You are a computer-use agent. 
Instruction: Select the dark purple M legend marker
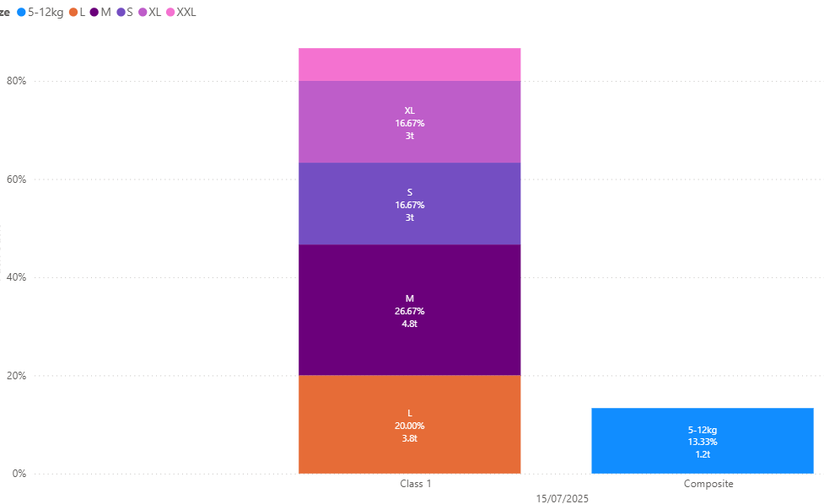[94, 12]
